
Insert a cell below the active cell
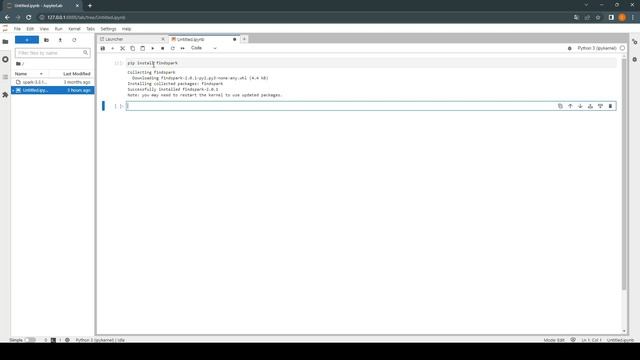click(x=600, y=106)
